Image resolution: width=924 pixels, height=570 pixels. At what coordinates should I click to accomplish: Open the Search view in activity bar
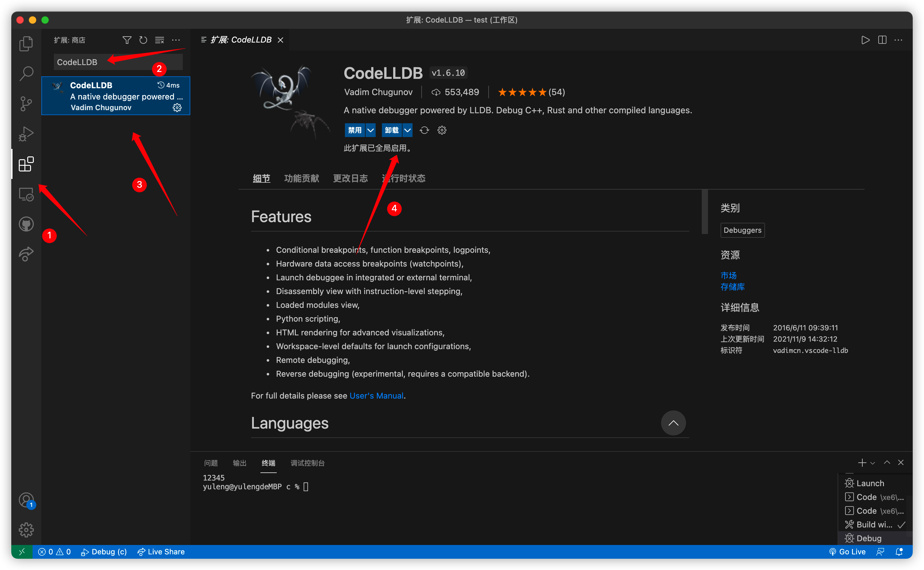[x=26, y=73]
